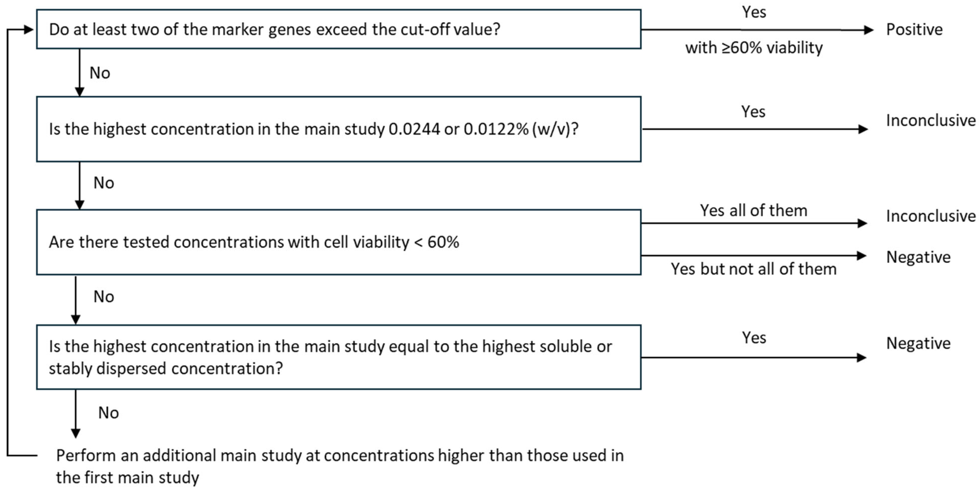Select the highest soluble concentration question box
Viewport: 980px width, 490px height.
(339, 357)
